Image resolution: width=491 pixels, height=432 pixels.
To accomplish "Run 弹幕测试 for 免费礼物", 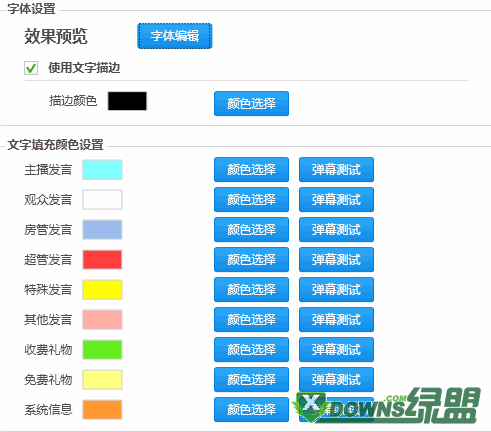I will (336, 380).
